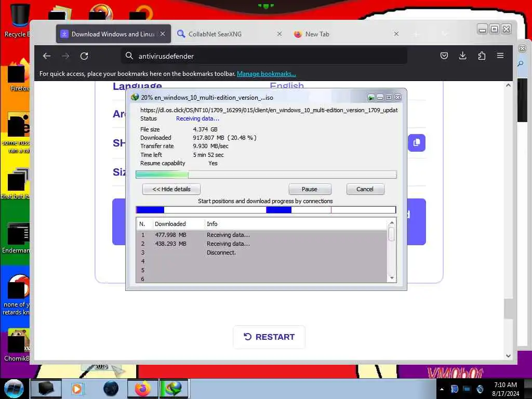Reload the page with the refresh icon

tap(84, 56)
